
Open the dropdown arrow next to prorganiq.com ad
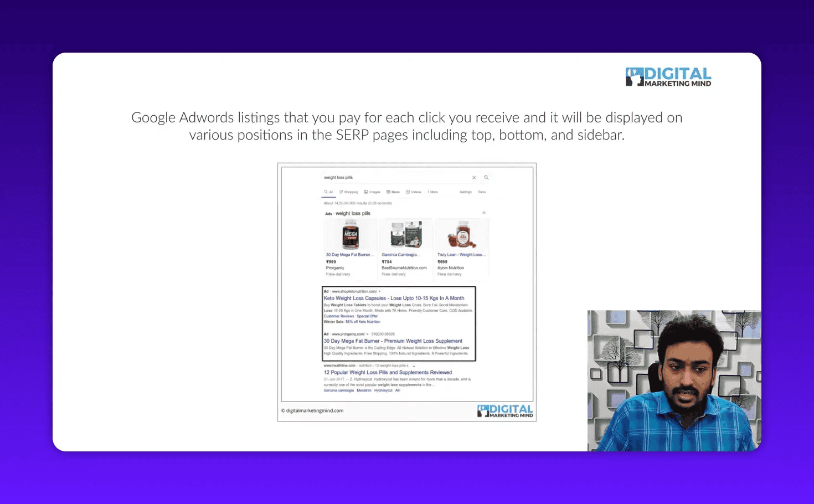[367, 334]
